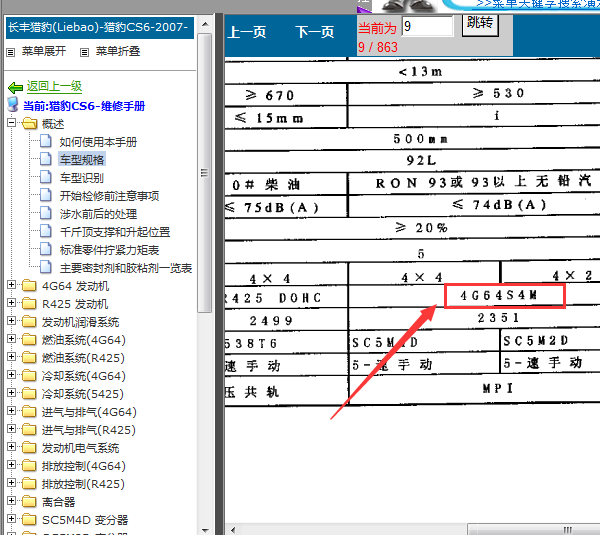Click the folder icon of 进气与排气(4G64)
600x535 pixels.
coord(29,411)
